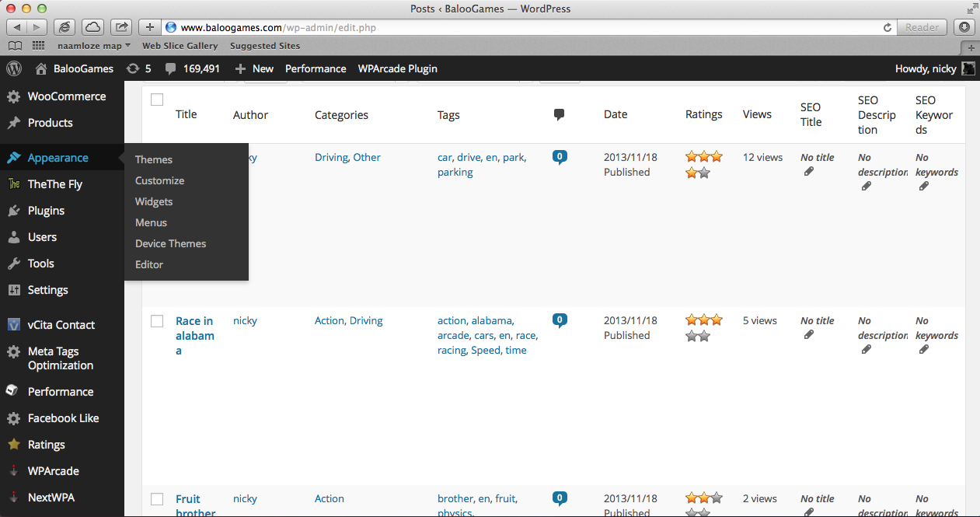
Task: Tick checkbox for Race in alabama post
Action: (x=157, y=321)
